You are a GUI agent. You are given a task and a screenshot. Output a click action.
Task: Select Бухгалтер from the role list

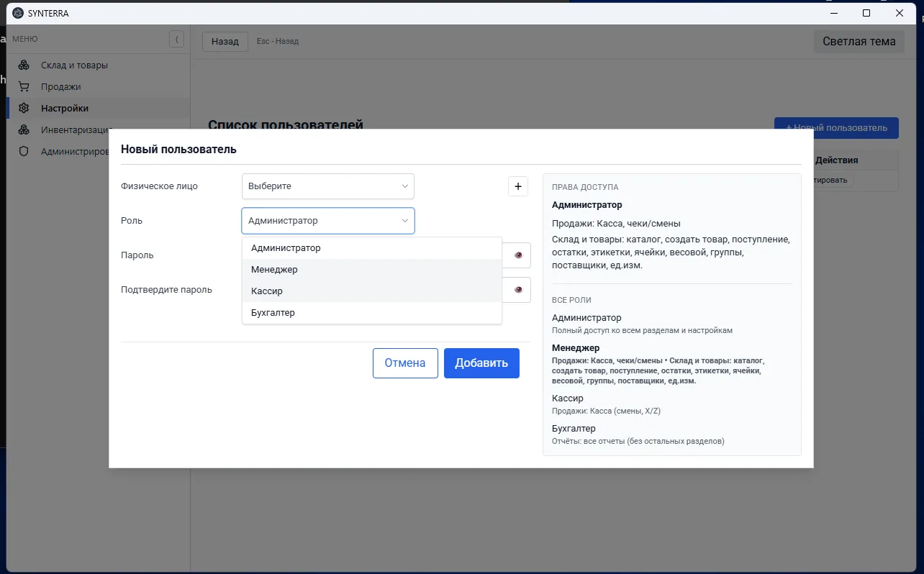372,313
